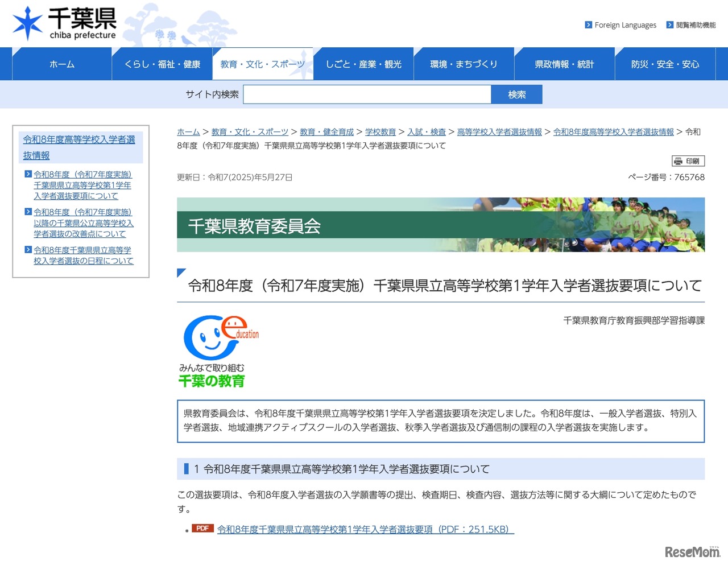Select the ホーム navigation tab
This screenshot has height=565, width=728.
point(61,64)
